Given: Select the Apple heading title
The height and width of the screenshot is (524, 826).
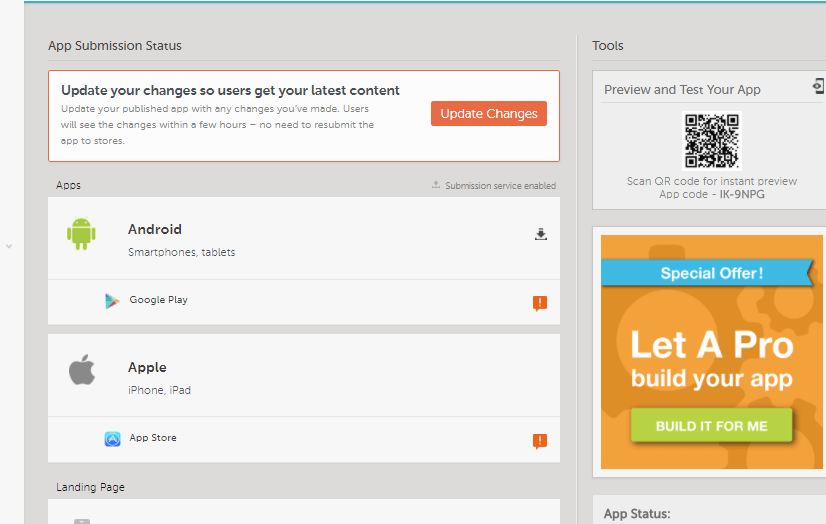Looking at the screenshot, I should click(147, 367).
